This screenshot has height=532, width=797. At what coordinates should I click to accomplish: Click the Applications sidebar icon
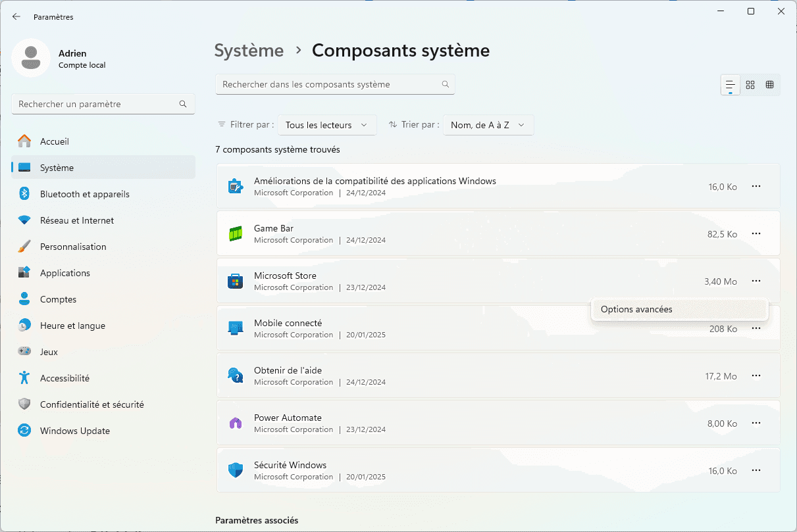(x=24, y=273)
